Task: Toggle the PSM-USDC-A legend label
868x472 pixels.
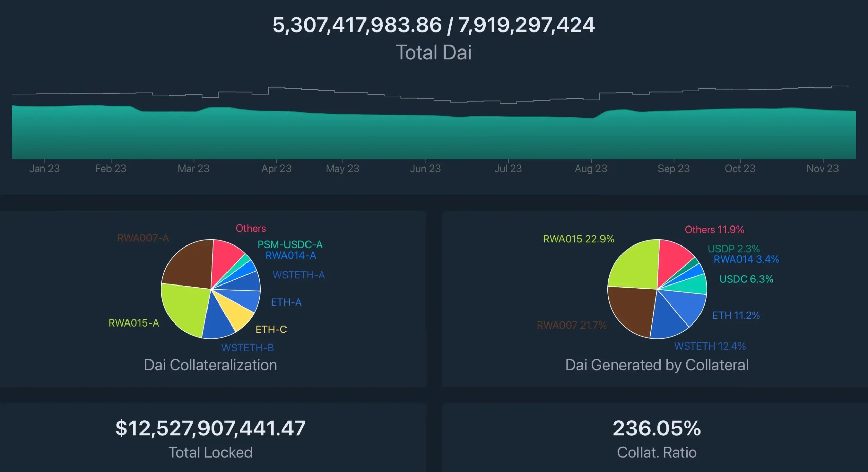Action: [x=290, y=245]
